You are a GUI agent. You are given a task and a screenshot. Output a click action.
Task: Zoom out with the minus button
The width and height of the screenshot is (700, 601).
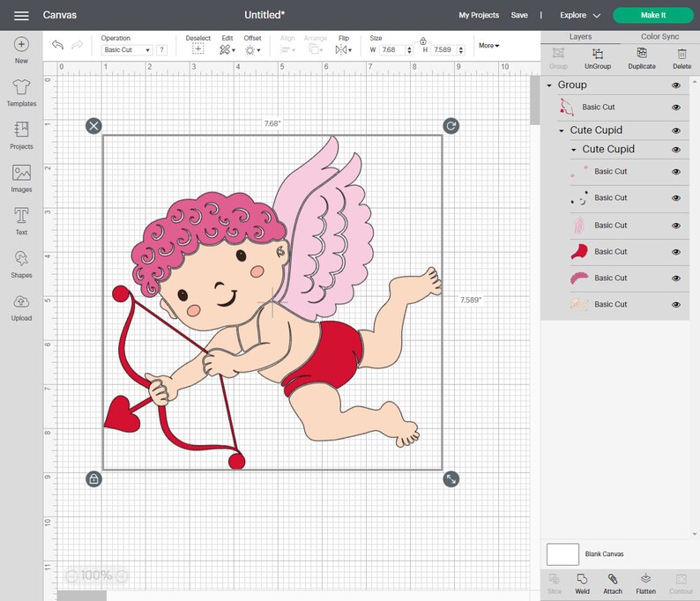point(72,575)
